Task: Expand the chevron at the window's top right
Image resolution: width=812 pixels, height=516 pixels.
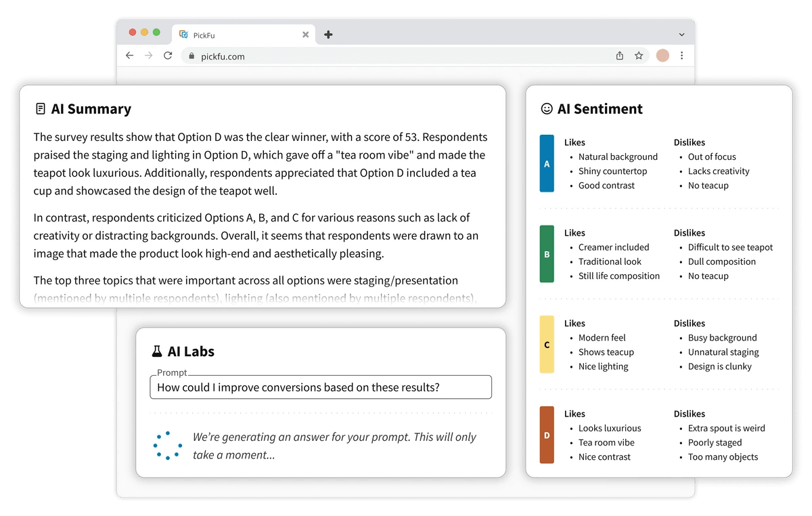Action: (x=682, y=34)
